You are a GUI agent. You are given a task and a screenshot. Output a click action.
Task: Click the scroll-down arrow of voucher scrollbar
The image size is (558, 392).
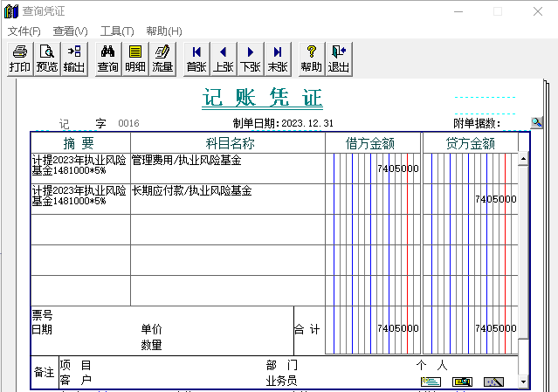tap(523, 382)
